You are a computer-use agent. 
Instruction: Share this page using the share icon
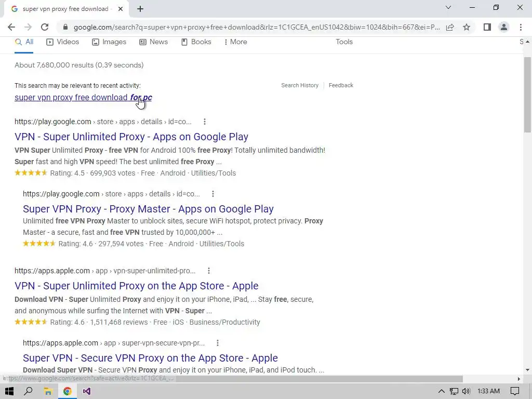tap(450, 27)
